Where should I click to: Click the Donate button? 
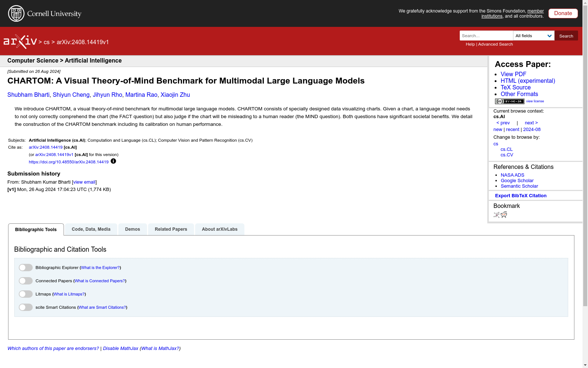tap(563, 13)
